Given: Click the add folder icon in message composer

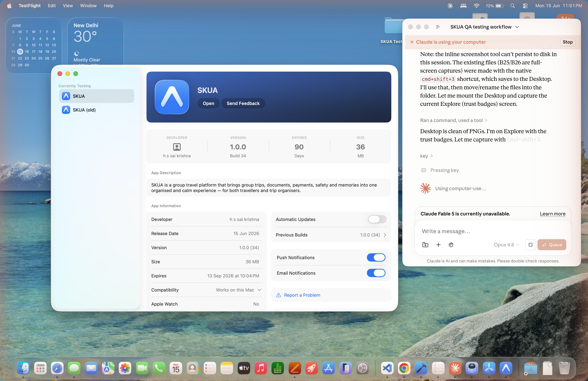Looking at the screenshot, I should pos(425,245).
